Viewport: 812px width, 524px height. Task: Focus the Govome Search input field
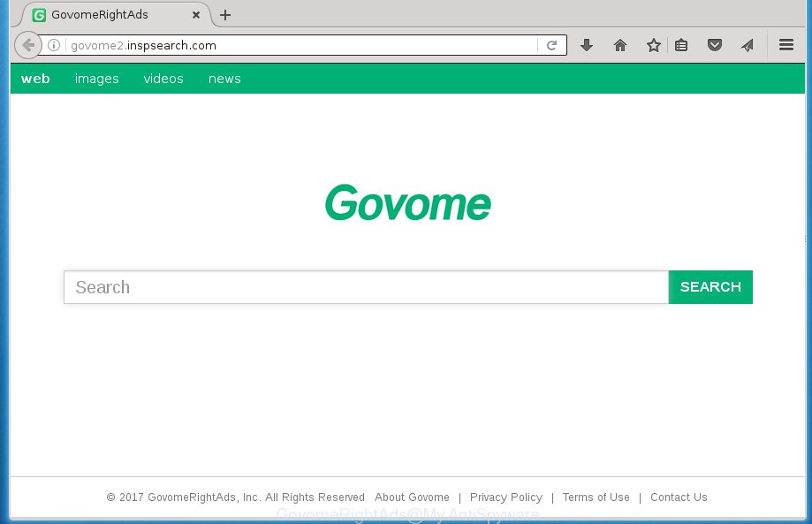(x=366, y=287)
